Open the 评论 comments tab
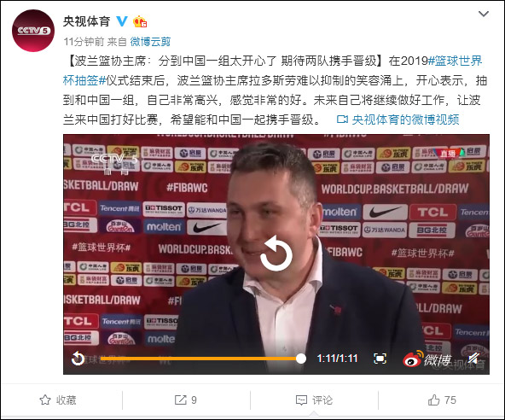Image resolution: width=505 pixels, height=420 pixels. click(x=314, y=400)
